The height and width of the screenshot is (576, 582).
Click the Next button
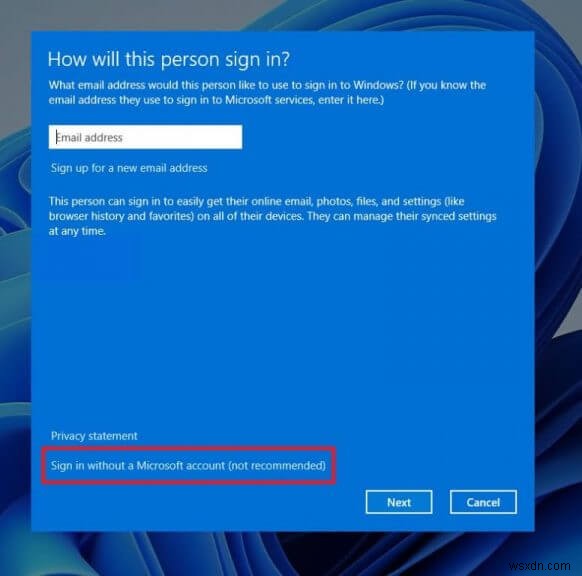click(x=399, y=502)
